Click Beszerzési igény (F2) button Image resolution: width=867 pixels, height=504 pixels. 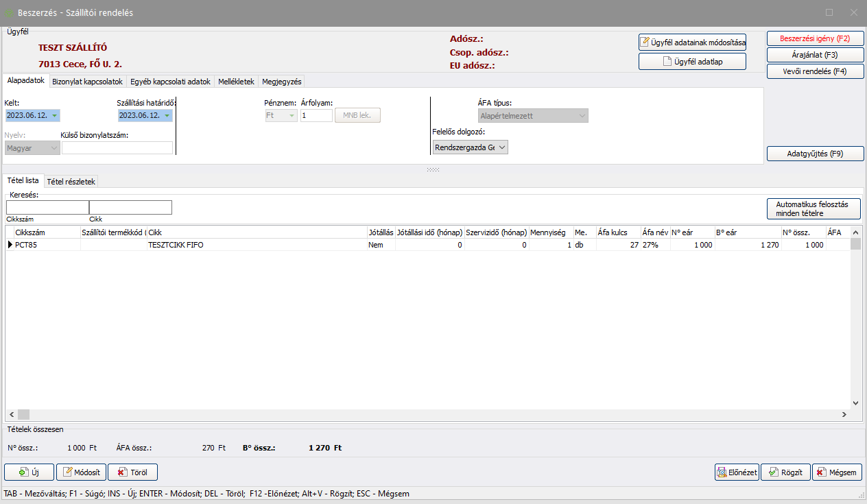pyautogui.click(x=814, y=38)
